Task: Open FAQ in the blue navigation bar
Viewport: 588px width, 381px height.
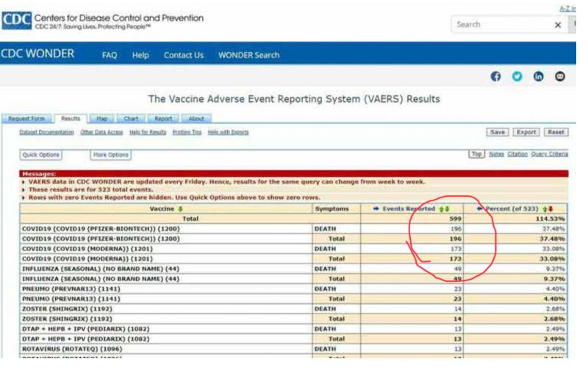Action: 110,55
